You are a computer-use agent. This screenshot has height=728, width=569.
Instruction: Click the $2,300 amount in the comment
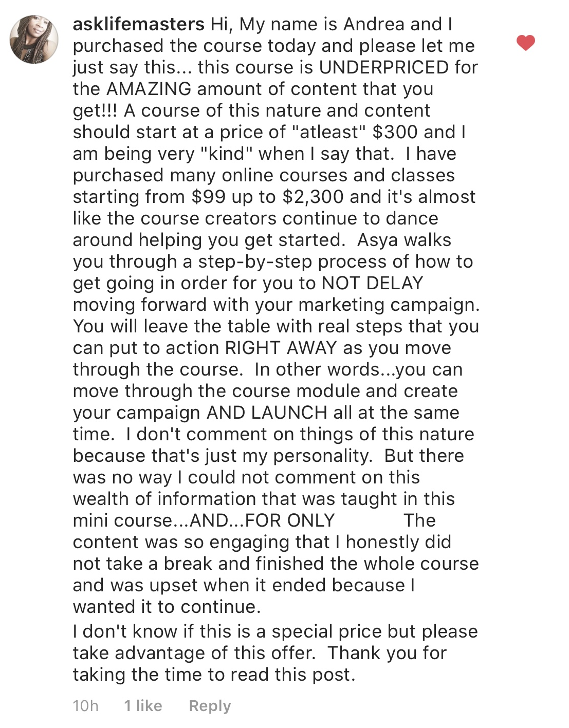tap(315, 197)
